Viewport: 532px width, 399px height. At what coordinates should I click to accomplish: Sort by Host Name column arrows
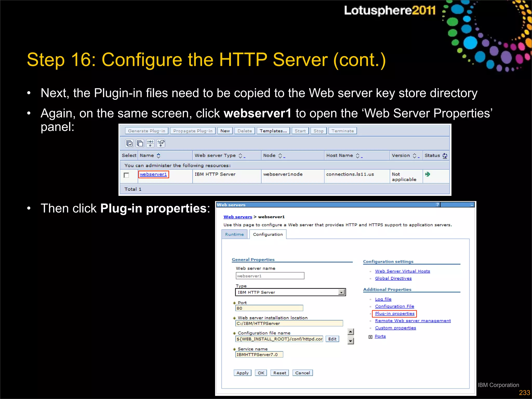(x=358, y=156)
